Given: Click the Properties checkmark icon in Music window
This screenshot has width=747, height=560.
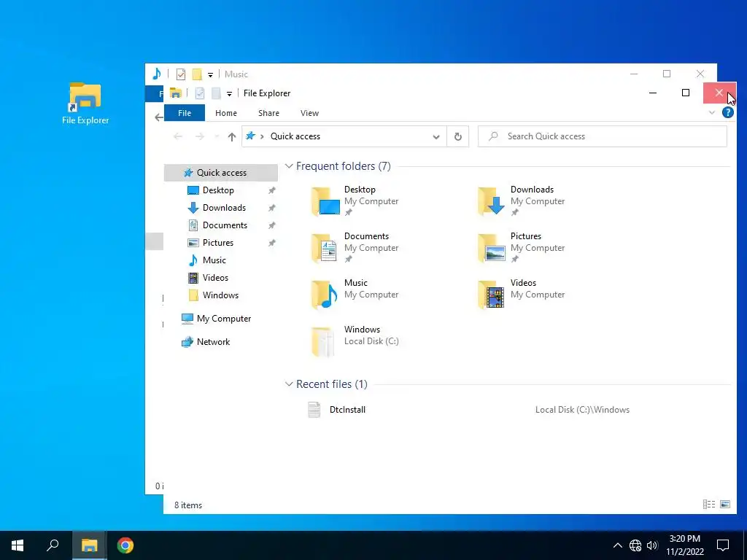Looking at the screenshot, I should (181, 74).
